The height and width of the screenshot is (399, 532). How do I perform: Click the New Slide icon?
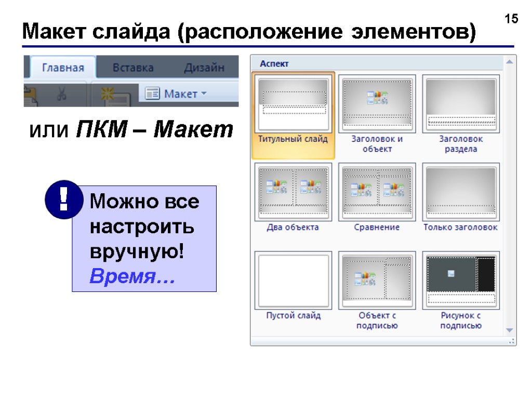(x=115, y=96)
